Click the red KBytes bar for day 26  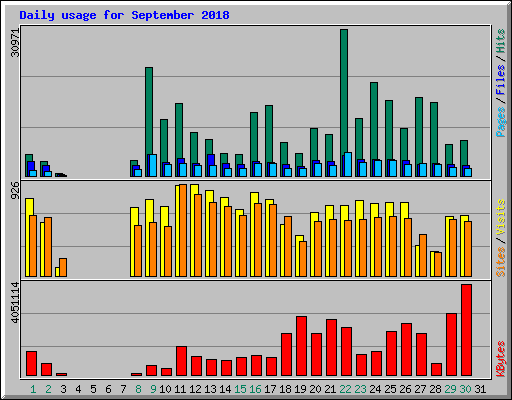tap(406, 350)
